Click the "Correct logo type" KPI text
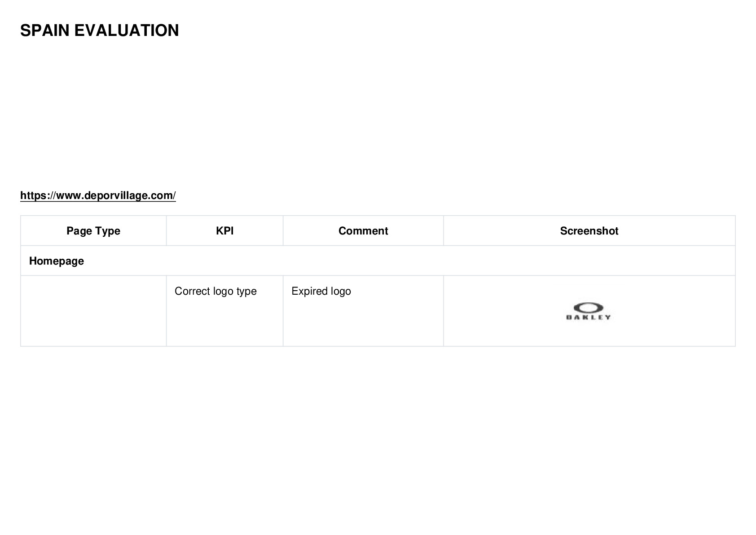Screen dimensions: 756x535 (215, 291)
